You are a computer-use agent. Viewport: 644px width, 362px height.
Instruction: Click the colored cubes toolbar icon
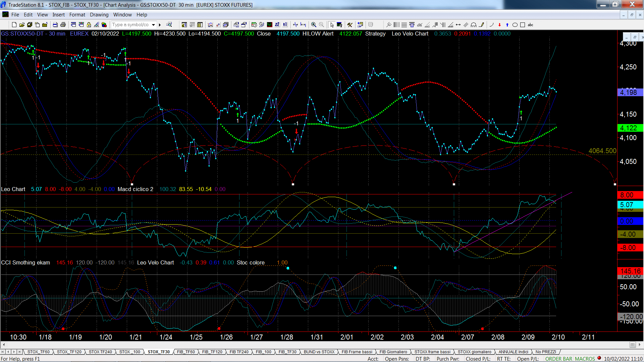(104, 25)
